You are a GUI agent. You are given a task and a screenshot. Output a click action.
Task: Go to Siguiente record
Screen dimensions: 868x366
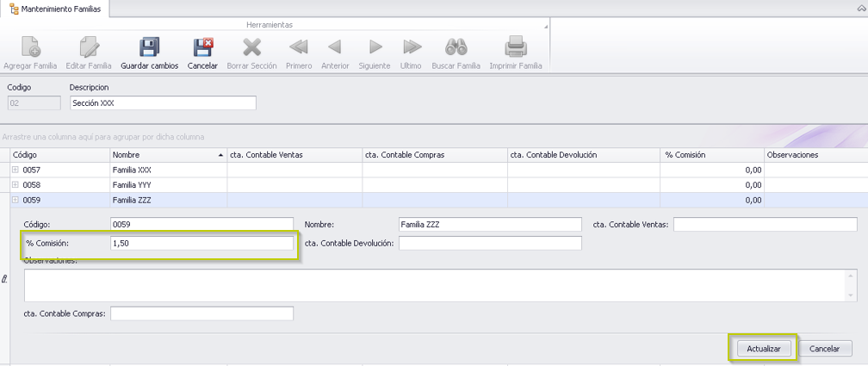(x=375, y=47)
